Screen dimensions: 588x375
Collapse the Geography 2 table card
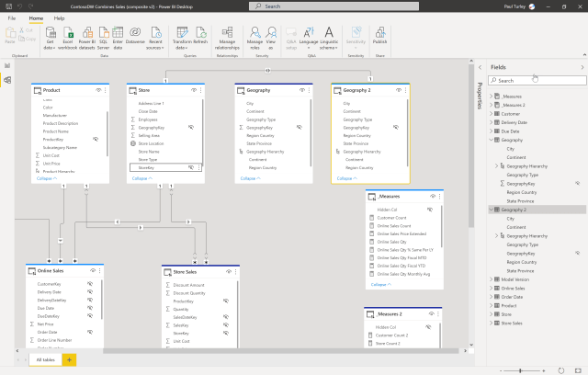pos(347,178)
